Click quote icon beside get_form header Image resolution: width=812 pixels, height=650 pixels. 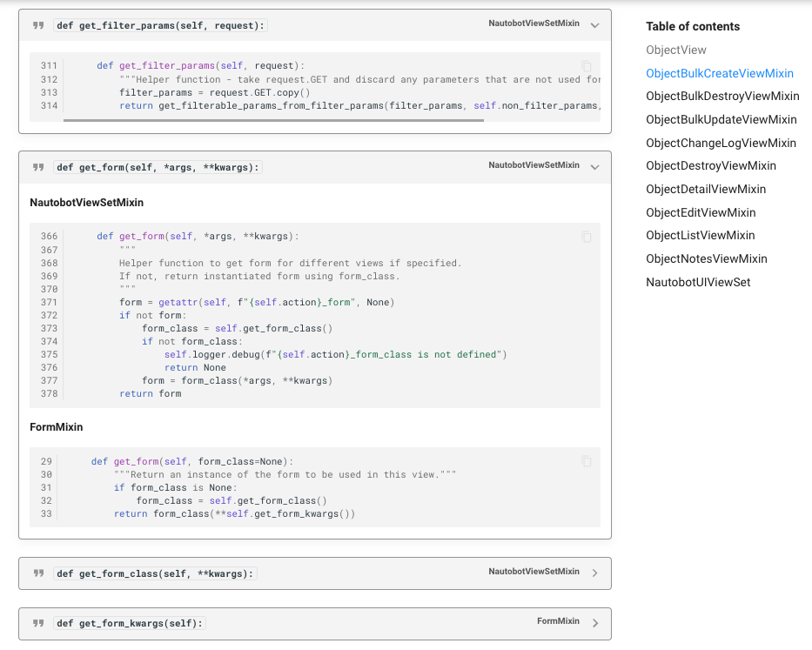pyautogui.click(x=38, y=167)
